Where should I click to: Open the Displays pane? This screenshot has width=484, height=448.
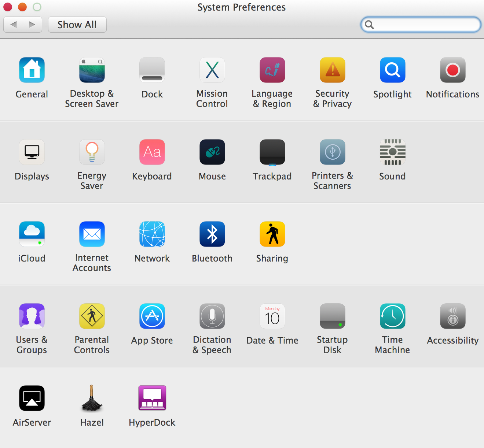pyautogui.click(x=32, y=152)
